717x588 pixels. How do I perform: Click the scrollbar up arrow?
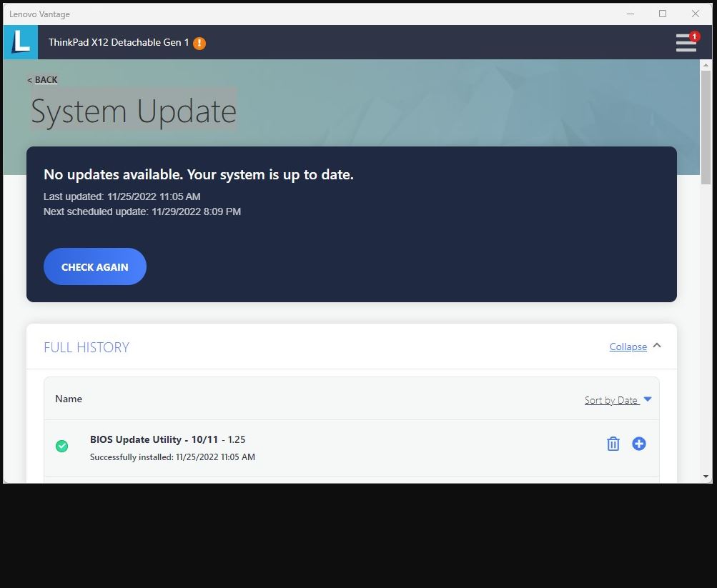click(706, 65)
